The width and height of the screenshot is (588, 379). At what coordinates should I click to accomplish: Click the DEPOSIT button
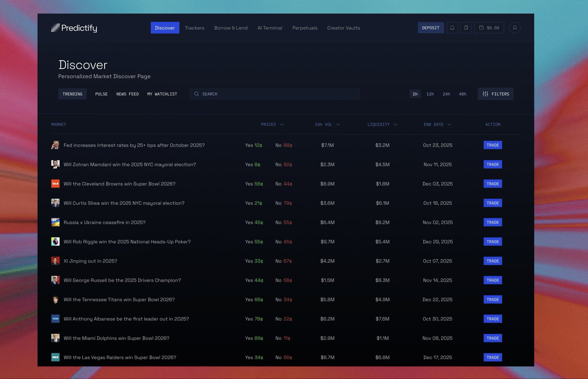(431, 28)
